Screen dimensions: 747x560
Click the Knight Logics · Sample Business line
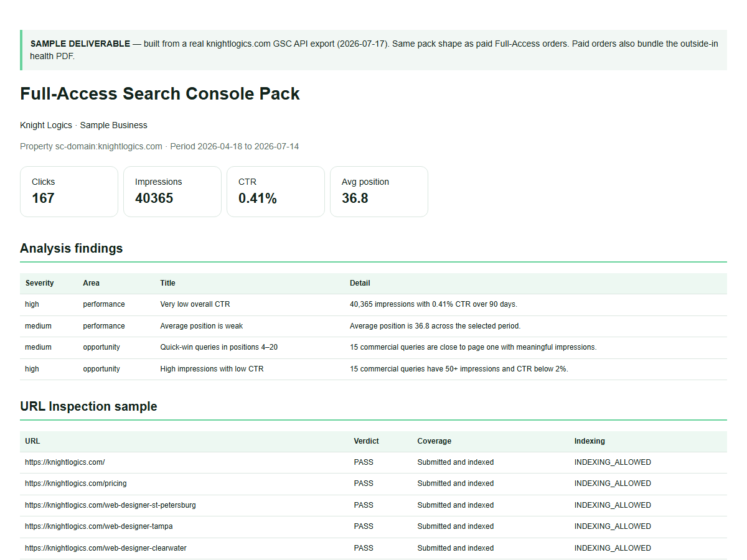click(83, 125)
